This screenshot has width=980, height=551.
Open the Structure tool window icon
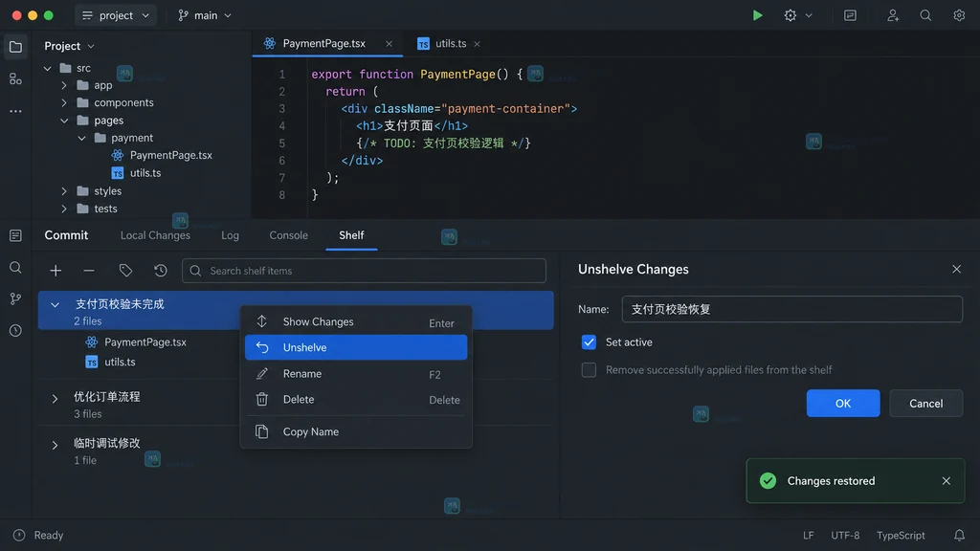click(15, 78)
